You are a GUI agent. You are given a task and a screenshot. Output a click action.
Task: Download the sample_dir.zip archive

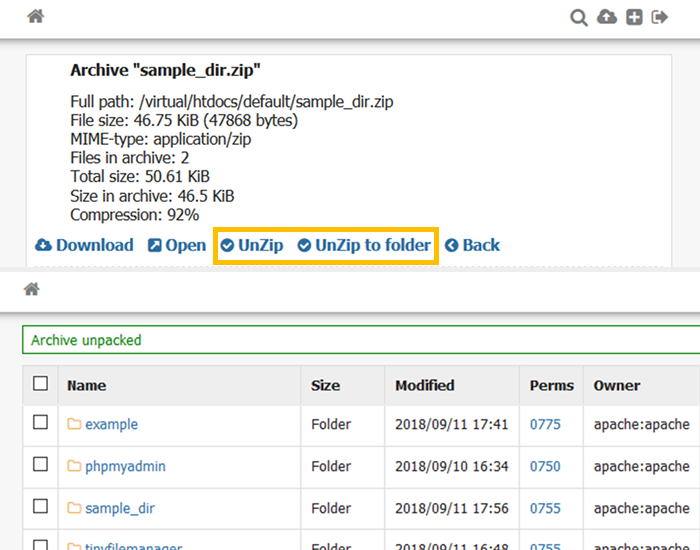coord(84,245)
